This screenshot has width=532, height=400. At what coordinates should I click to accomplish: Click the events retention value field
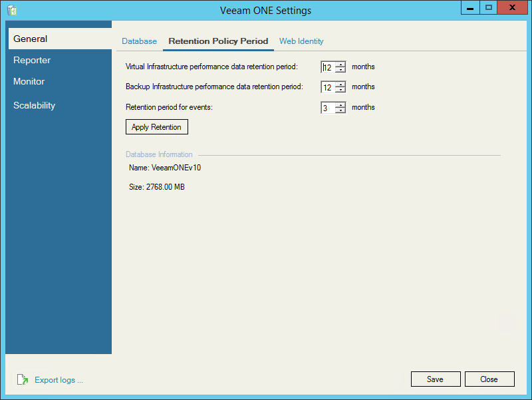(x=328, y=108)
